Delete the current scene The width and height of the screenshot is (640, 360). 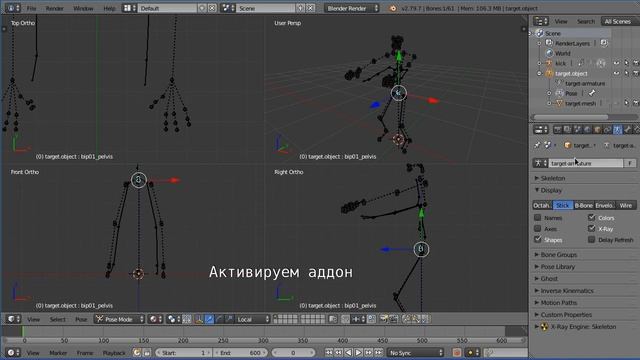pyautogui.click(x=311, y=8)
